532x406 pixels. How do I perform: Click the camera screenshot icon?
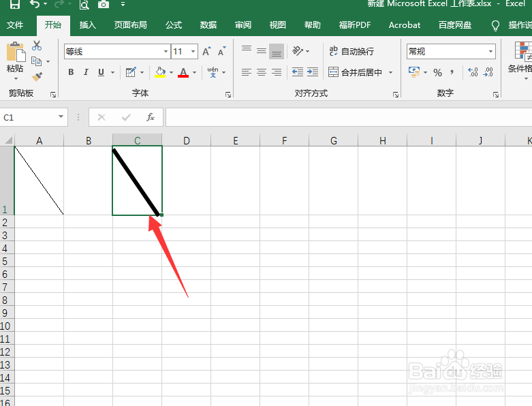104,4
